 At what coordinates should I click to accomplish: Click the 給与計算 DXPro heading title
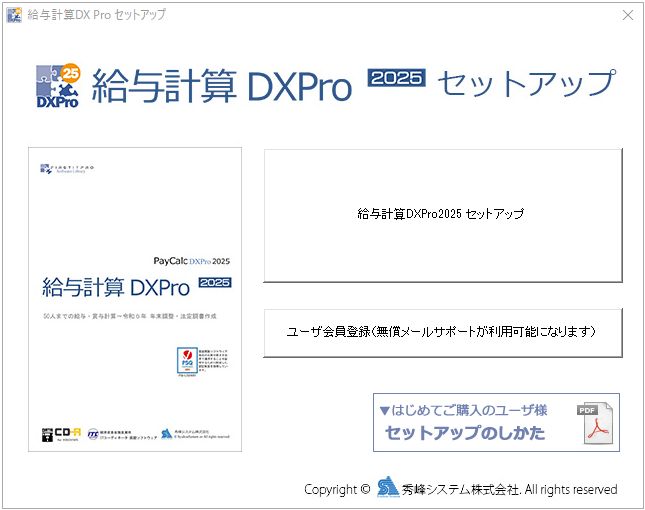coord(222,86)
